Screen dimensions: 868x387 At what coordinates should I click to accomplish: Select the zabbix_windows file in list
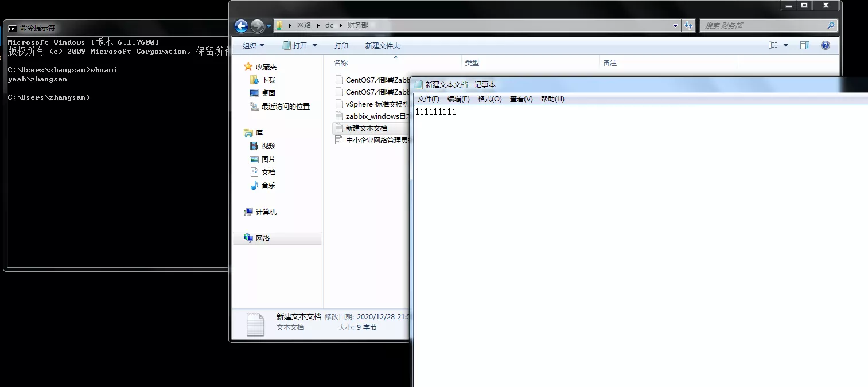click(377, 116)
